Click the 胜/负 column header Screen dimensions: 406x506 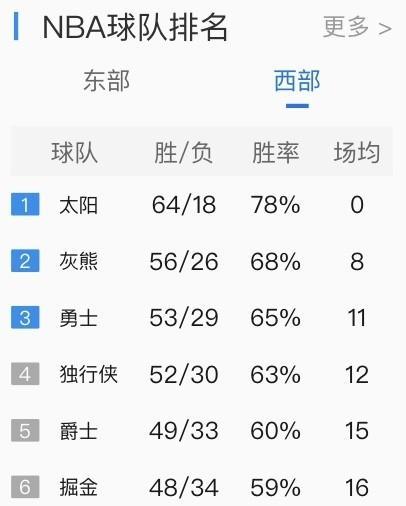[183, 153]
